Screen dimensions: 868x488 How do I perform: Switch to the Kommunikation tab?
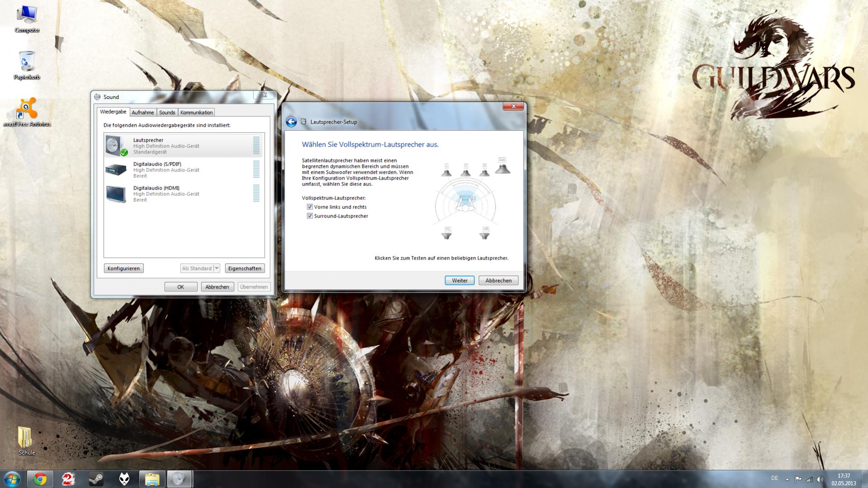pos(196,113)
